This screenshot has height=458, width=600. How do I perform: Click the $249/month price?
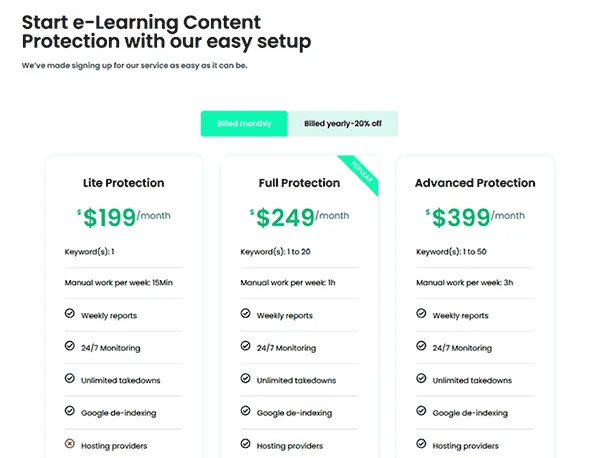point(299,217)
